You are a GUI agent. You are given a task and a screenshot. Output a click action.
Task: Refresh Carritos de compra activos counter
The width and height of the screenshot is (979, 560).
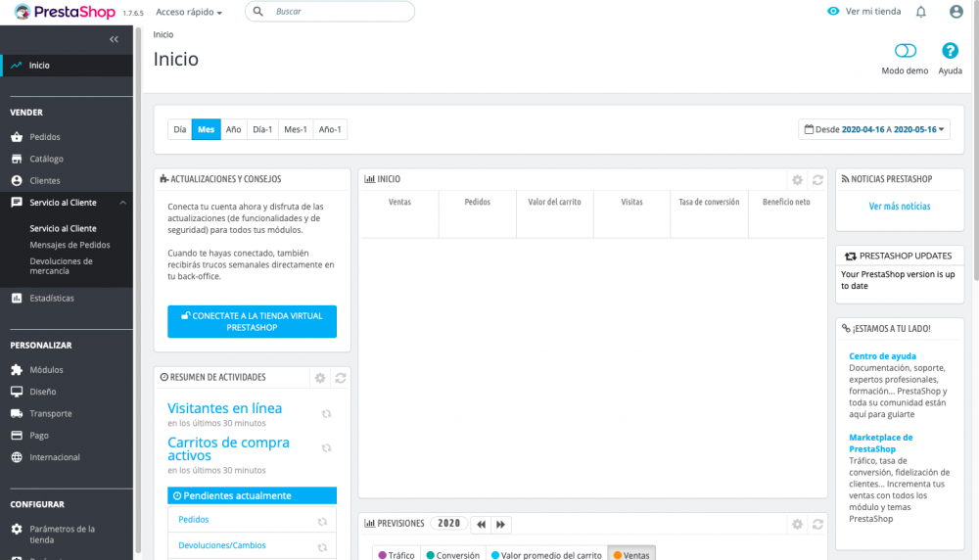[326, 448]
